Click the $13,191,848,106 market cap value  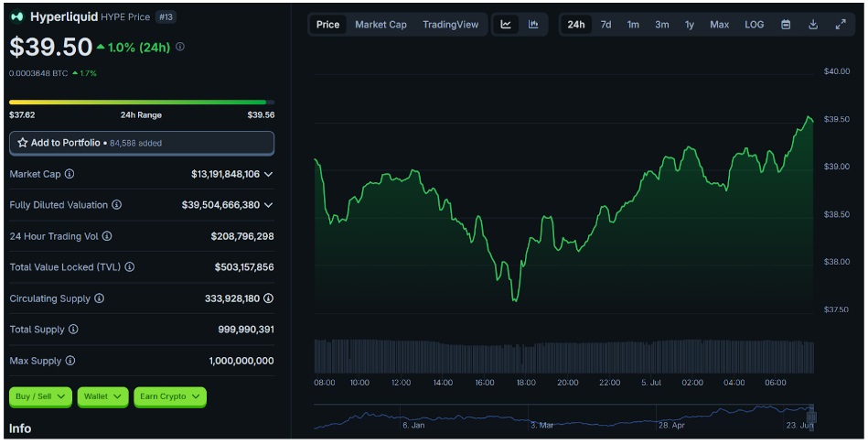(x=225, y=174)
